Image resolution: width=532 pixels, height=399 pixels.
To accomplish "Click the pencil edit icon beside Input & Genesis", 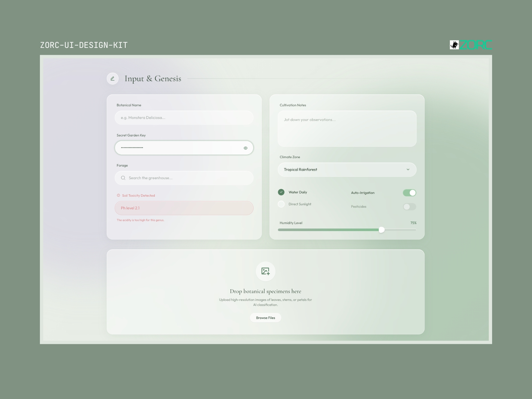I will pos(112,78).
